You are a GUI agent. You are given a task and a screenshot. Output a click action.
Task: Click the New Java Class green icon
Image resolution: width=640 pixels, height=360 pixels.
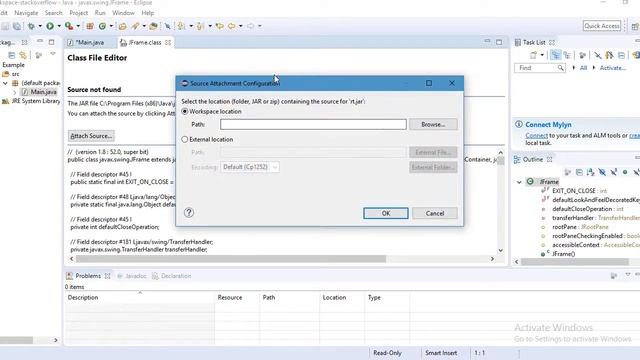(x=102, y=26)
